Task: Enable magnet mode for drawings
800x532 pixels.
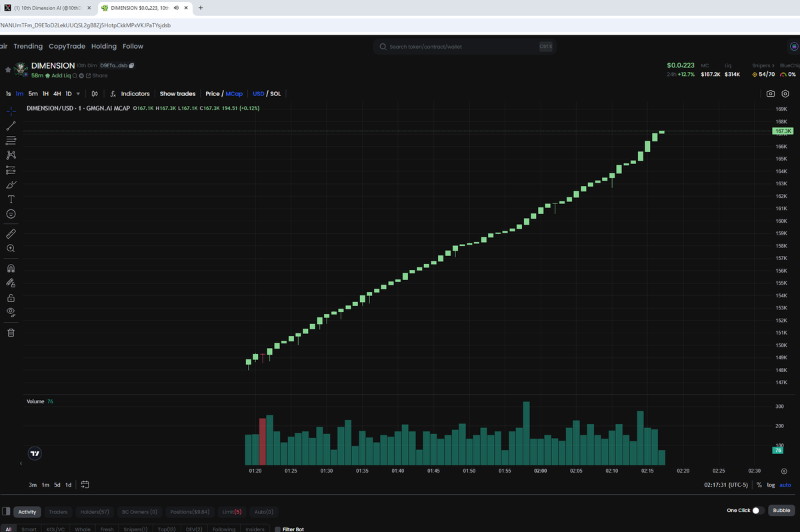Action: click(x=11, y=268)
